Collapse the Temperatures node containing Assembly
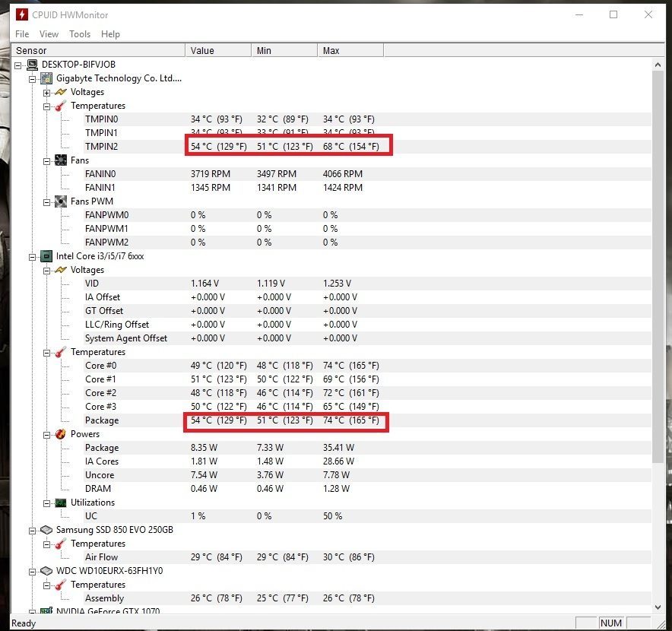The width and height of the screenshot is (672, 631). 46,585
